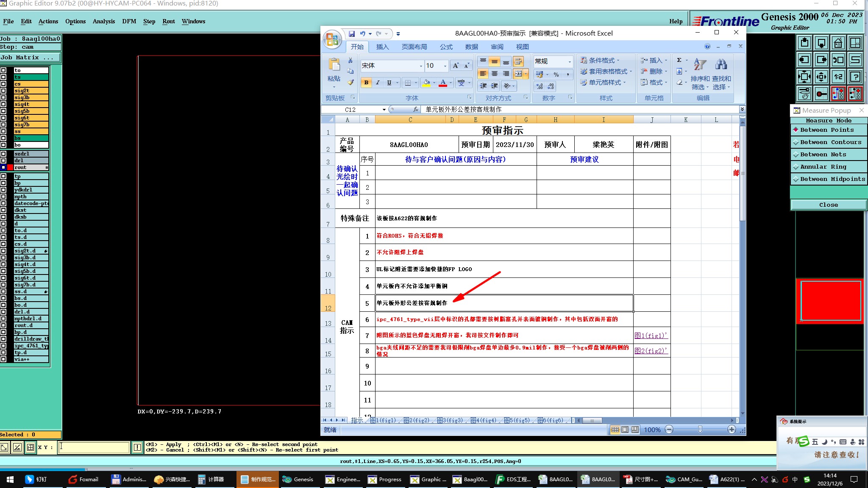The width and height of the screenshot is (868, 488).
Task: Open the DFM menu in Genesis
Action: [x=129, y=21]
